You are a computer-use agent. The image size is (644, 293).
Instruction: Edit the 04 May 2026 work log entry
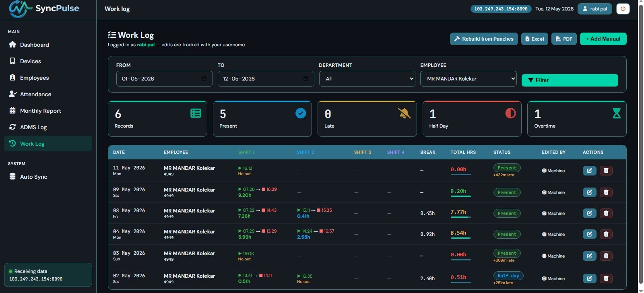(589, 234)
